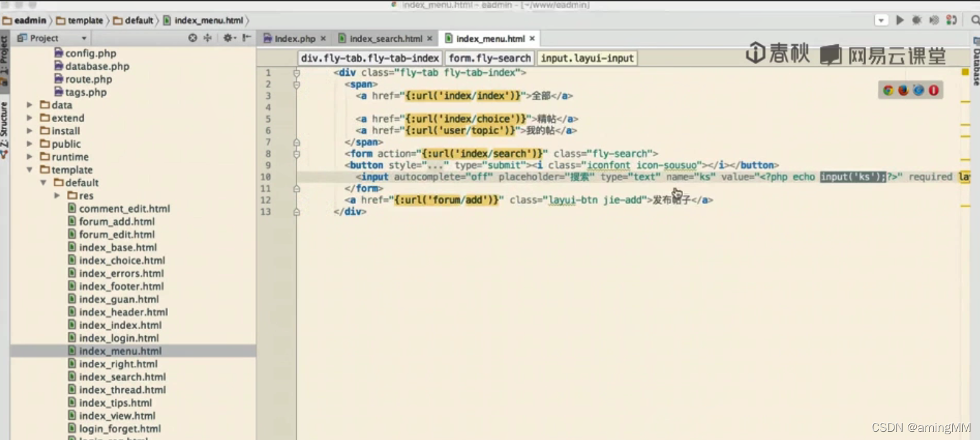Open index_base.html in the project tree
This screenshot has width=980, height=440.
coord(113,248)
